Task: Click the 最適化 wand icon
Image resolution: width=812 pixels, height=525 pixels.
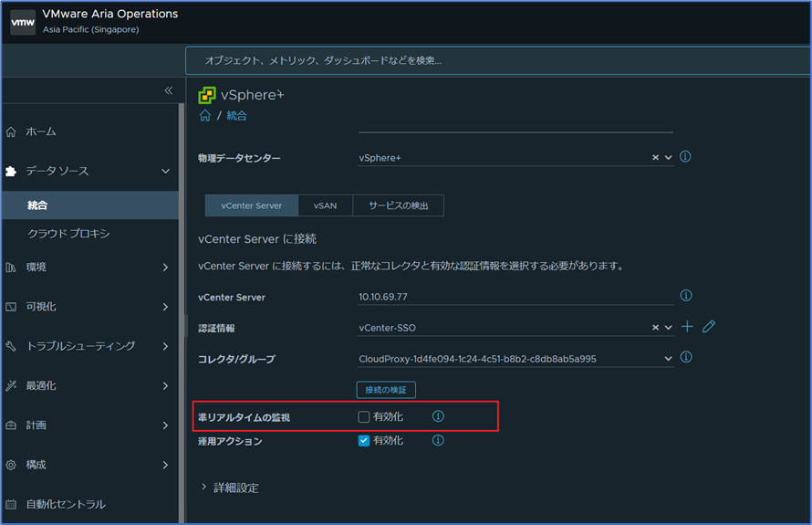Action: click(x=11, y=385)
